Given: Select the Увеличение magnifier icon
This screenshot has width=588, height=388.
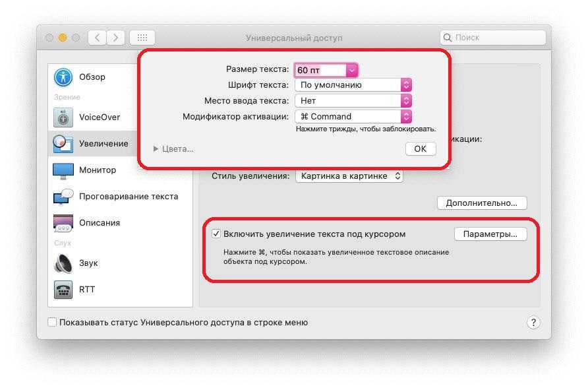Looking at the screenshot, I should [63, 144].
